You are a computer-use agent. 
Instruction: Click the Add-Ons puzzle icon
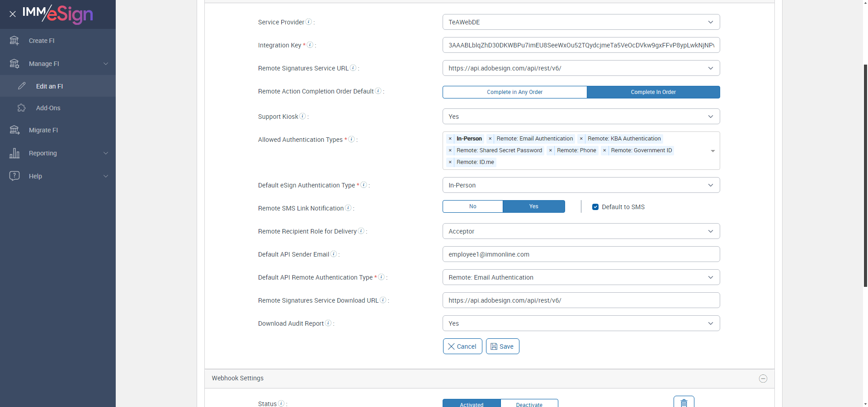[22, 108]
